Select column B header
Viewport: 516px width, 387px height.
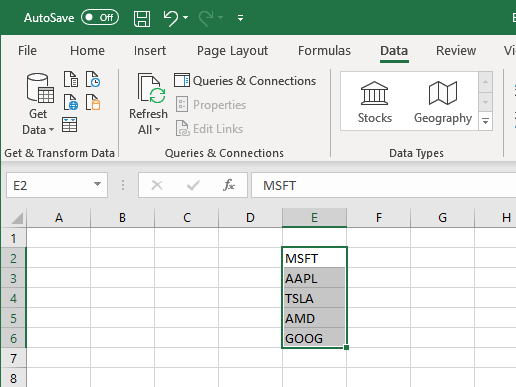pyautogui.click(x=122, y=218)
